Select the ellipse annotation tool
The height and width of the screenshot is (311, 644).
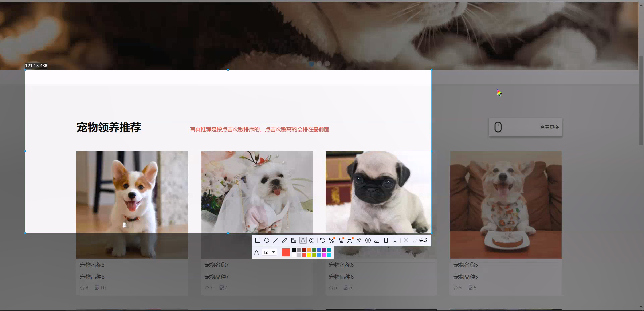pyautogui.click(x=267, y=240)
